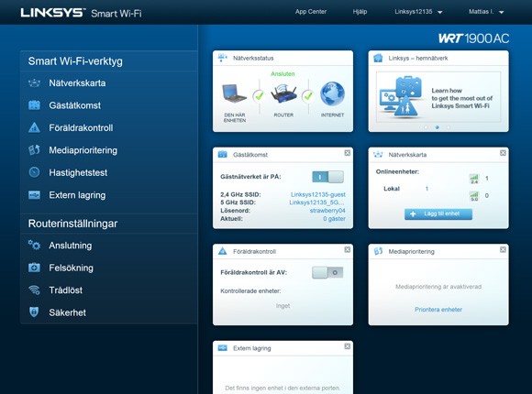Open the Hjälp menu
This screenshot has width=532, height=394.
pyautogui.click(x=360, y=12)
